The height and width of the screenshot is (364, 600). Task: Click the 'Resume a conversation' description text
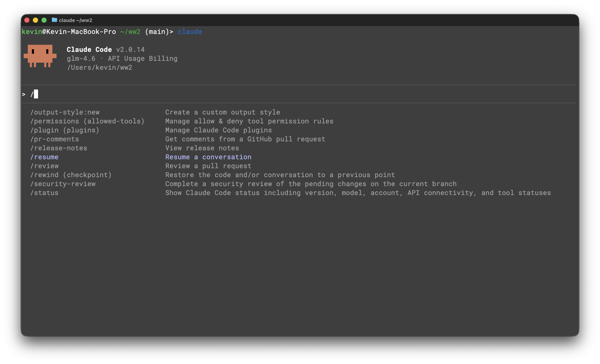point(208,157)
